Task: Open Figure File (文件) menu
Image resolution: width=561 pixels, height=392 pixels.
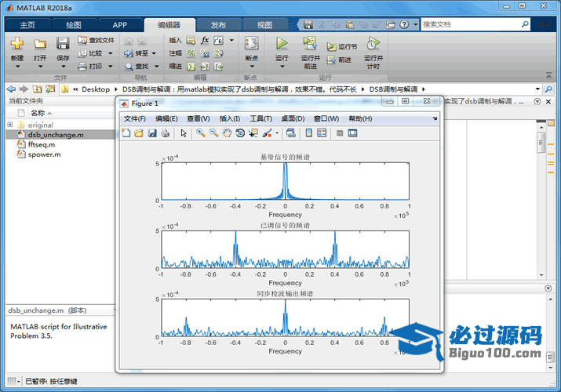Action: (134, 118)
